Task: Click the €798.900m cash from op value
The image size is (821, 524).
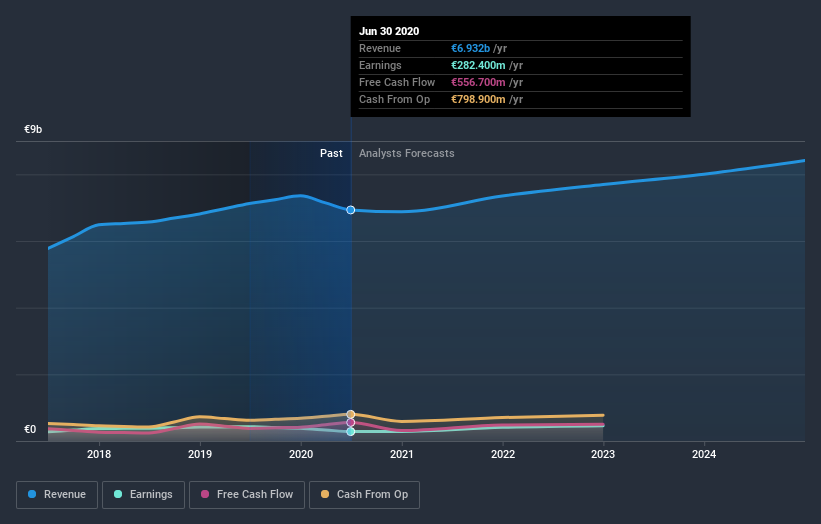Action: click(479, 99)
